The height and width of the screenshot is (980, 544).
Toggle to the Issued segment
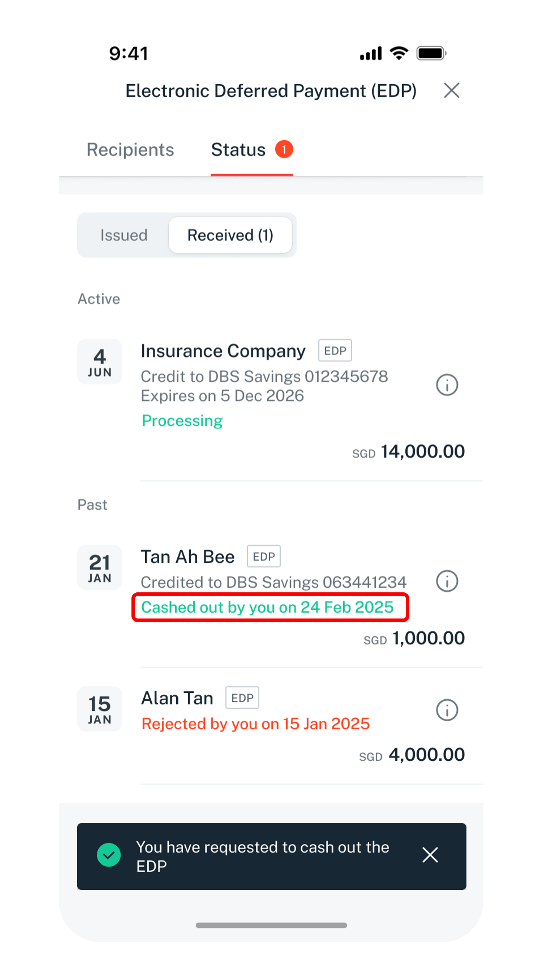click(124, 235)
